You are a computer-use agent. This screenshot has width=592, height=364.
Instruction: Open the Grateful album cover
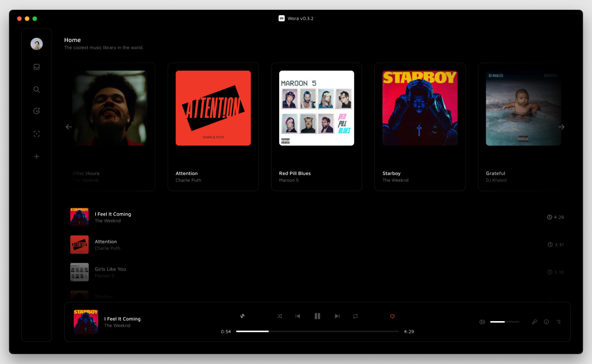point(524,108)
